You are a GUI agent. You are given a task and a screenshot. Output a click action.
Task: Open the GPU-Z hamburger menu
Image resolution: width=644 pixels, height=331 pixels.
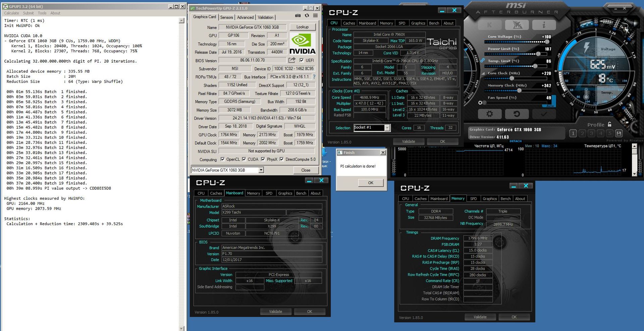[x=315, y=16]
